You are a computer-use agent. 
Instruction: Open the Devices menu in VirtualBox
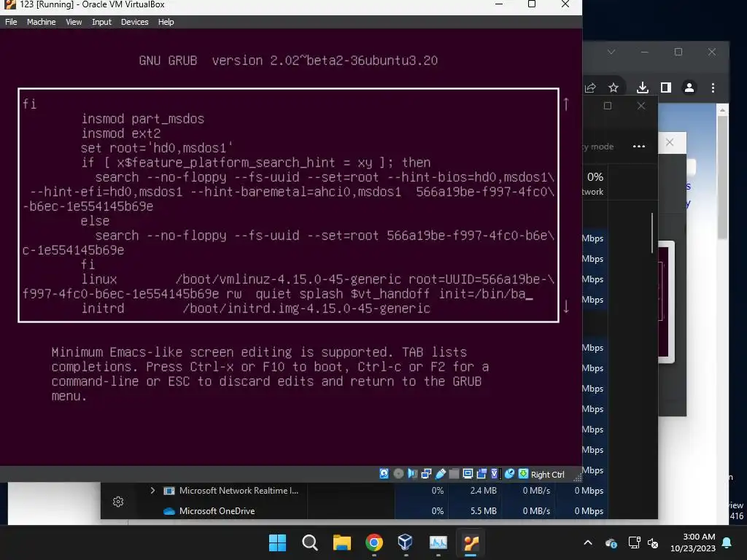click(x=134, y=22)
